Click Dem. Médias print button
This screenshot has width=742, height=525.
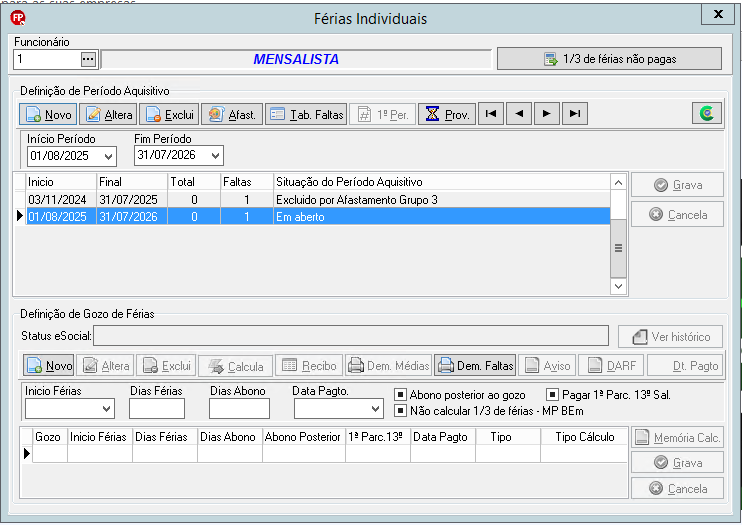coord(389,365)
